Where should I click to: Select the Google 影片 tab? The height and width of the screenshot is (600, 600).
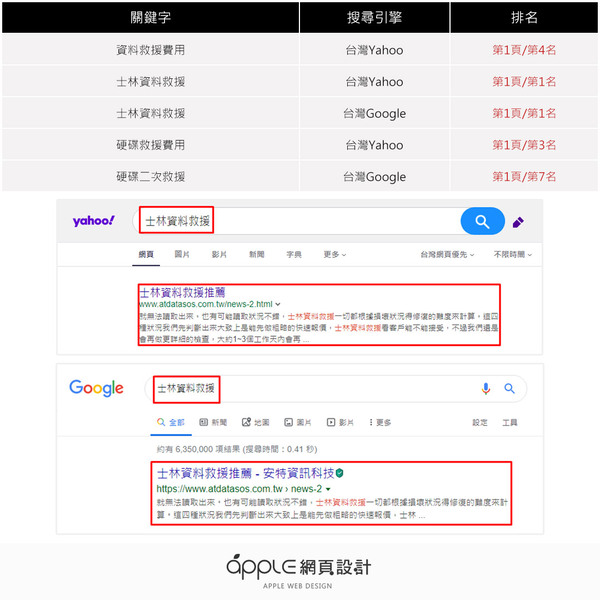click(x=340, y=422)
